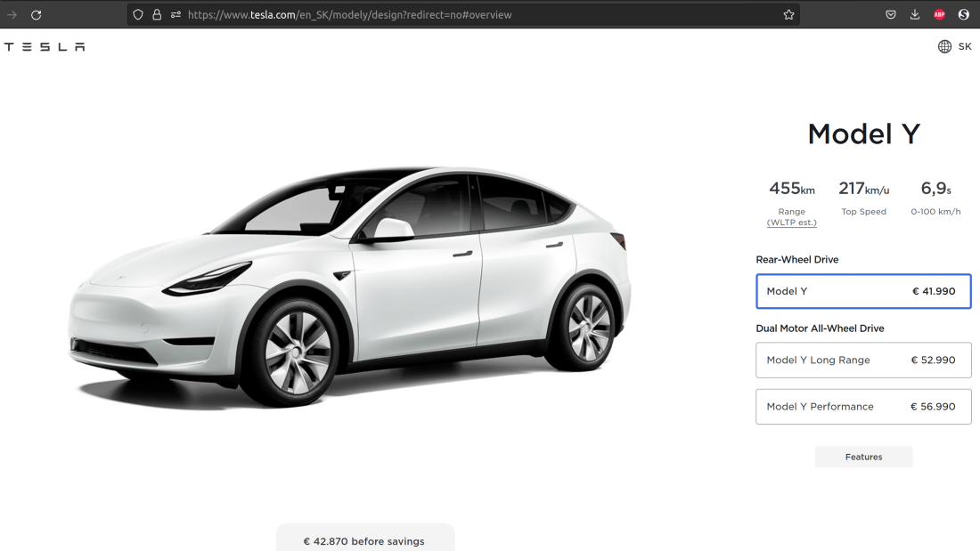Open site permissions icon in address bar
980x551 pixels.
[x=176, y=14]
